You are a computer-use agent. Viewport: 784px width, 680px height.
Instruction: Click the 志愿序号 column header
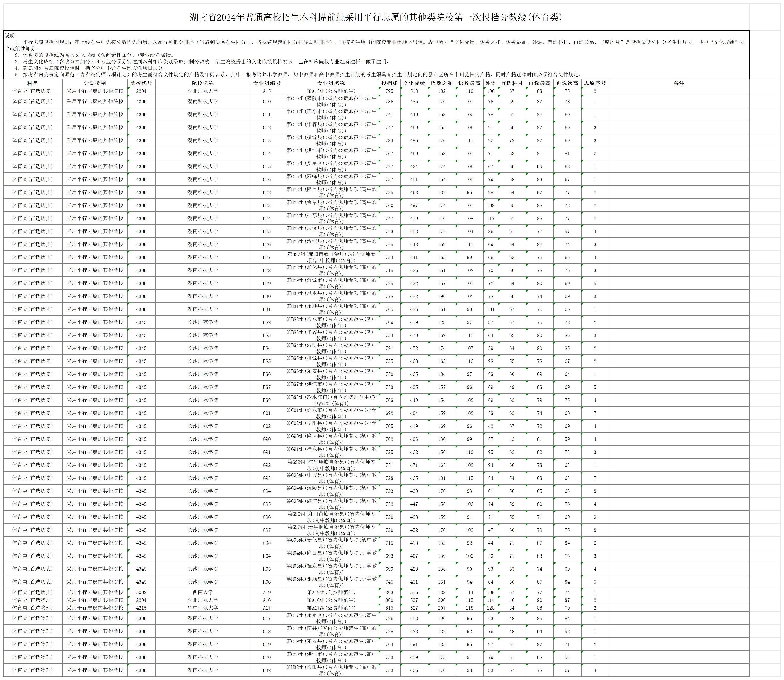(x=595, y=83)
